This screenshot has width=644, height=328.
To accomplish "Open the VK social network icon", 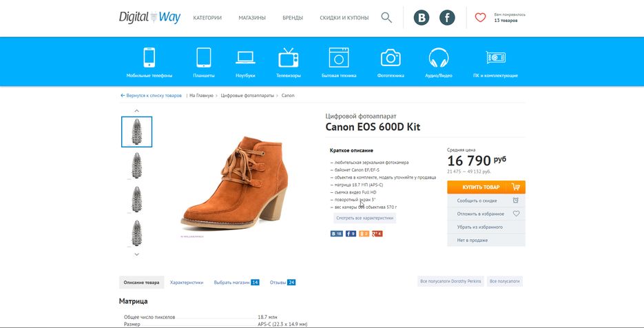I will coord(422,18).
